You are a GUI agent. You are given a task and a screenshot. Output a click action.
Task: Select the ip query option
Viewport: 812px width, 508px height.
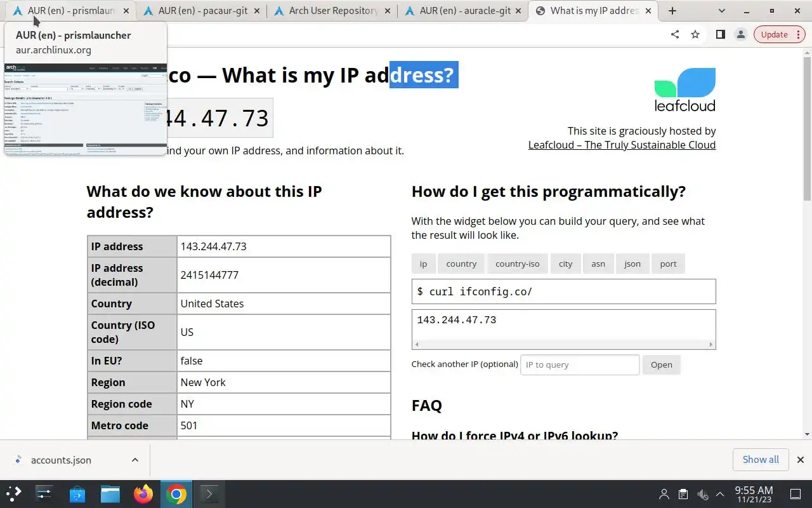pos(423,264)
